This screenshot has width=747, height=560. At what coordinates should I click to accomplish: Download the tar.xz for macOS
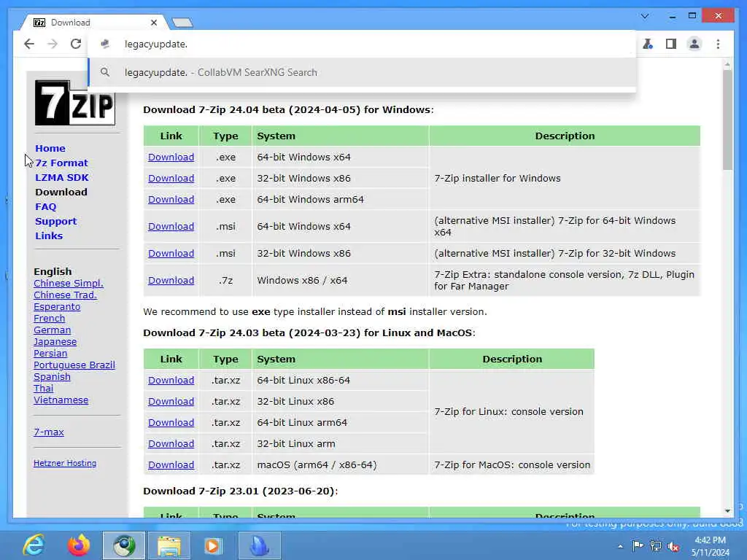pyautogui.click(x=171, y=464)
